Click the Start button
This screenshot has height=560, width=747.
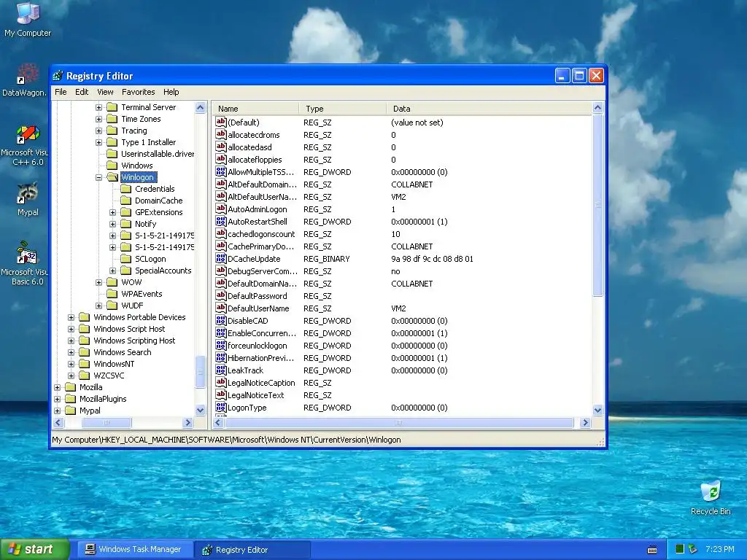click(35, 549)
